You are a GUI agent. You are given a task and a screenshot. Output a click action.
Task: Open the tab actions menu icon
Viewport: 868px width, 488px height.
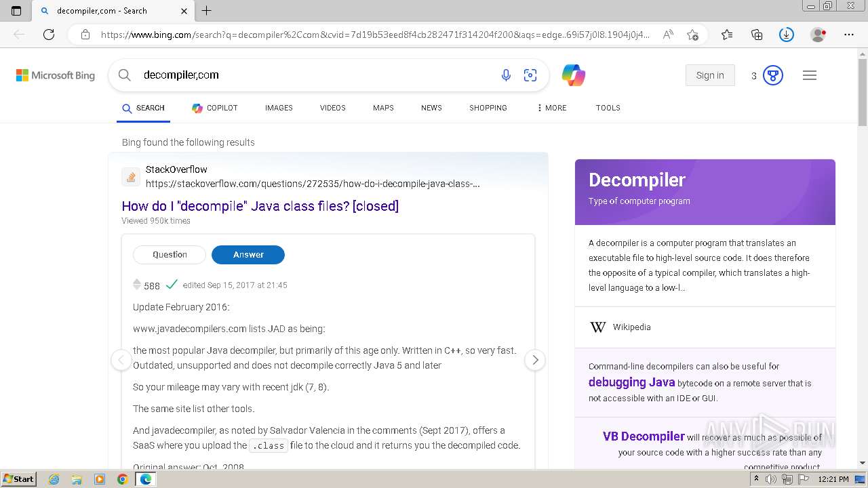click(16, 11)
